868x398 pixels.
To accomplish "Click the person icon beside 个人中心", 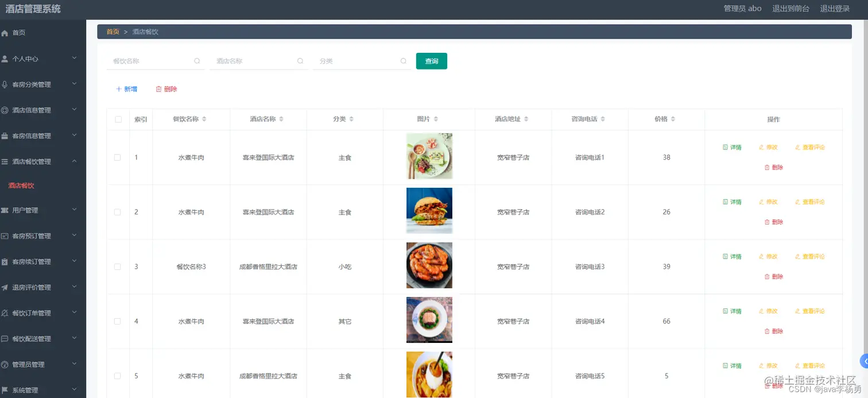I will tap(5, 59).
